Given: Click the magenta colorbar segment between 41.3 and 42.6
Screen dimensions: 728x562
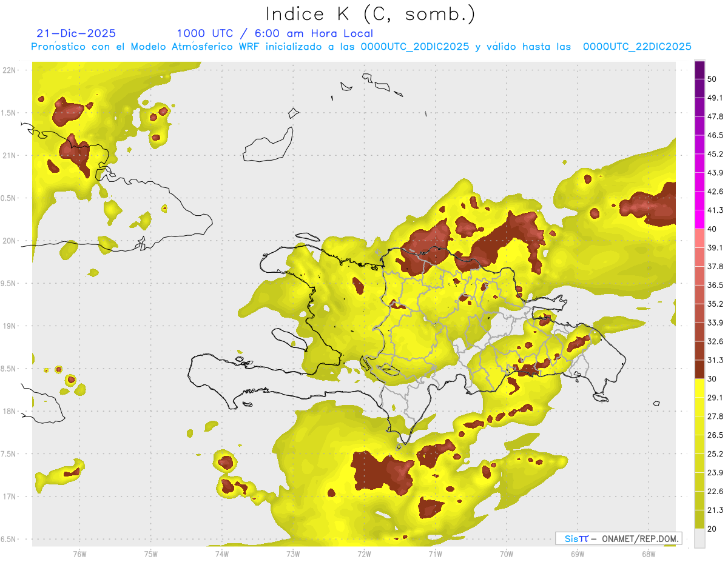Looking at the screenshot, I should (x=700, y=201).
